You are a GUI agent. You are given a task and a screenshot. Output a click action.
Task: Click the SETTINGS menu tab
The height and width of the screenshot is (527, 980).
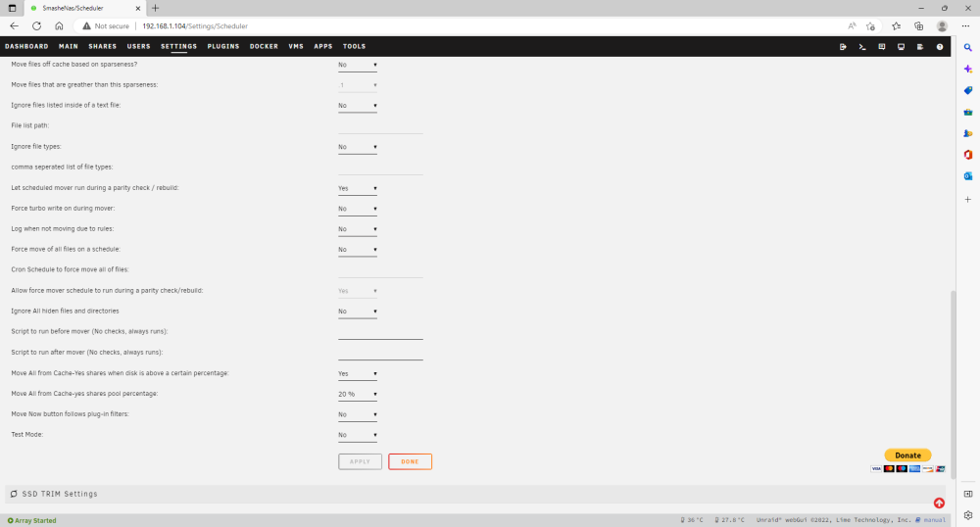[178, 46]
